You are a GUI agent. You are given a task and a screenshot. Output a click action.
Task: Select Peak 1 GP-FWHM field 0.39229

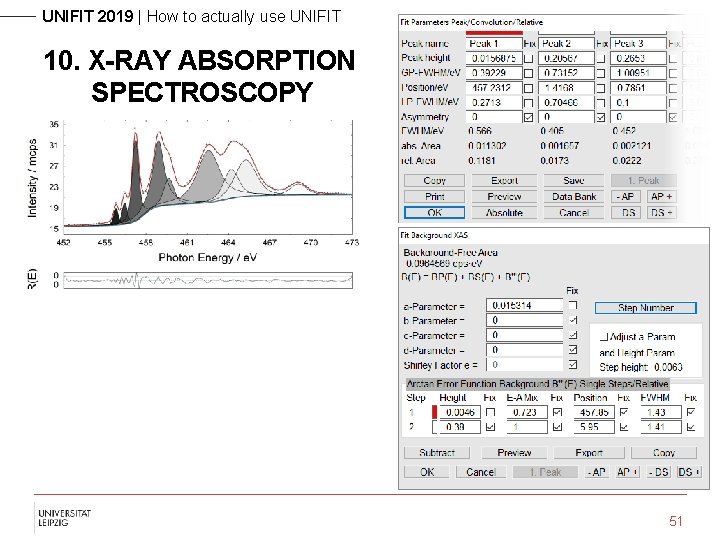pos(494,73)
